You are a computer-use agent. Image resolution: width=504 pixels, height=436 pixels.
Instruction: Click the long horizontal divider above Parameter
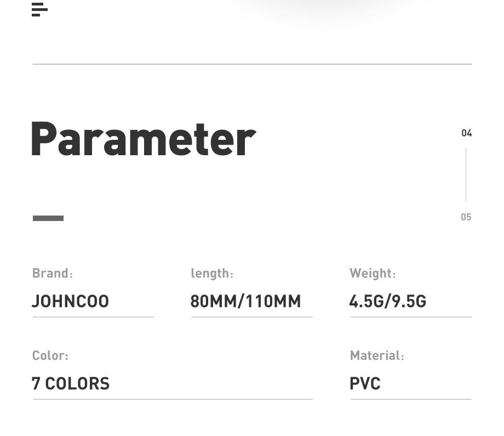253,64
